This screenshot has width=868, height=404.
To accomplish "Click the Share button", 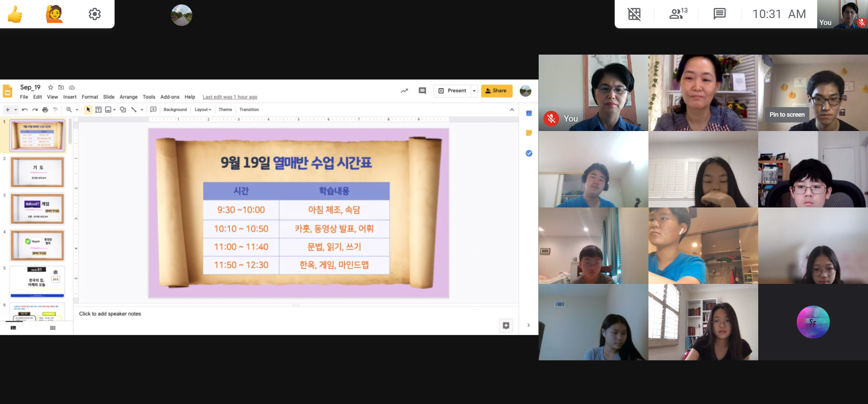I will [496, 91].
